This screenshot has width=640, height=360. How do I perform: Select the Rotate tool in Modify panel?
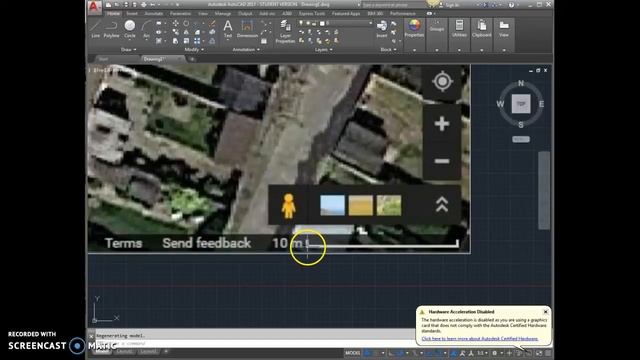[186, 24]
